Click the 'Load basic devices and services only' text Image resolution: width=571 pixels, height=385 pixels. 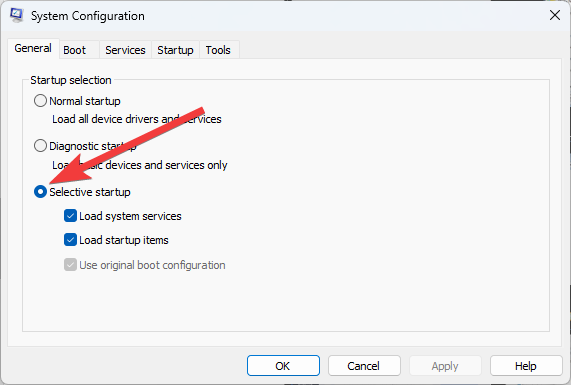(x=140, y=165)
